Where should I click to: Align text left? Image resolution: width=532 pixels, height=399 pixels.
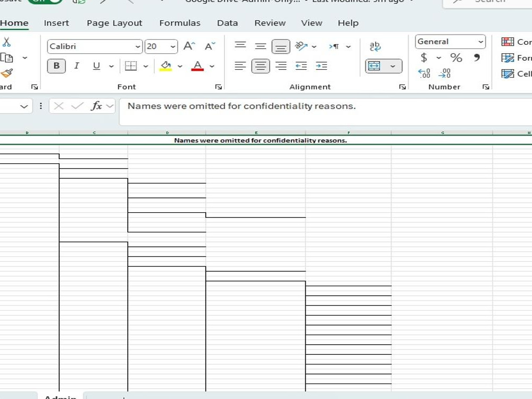[240, 66]
